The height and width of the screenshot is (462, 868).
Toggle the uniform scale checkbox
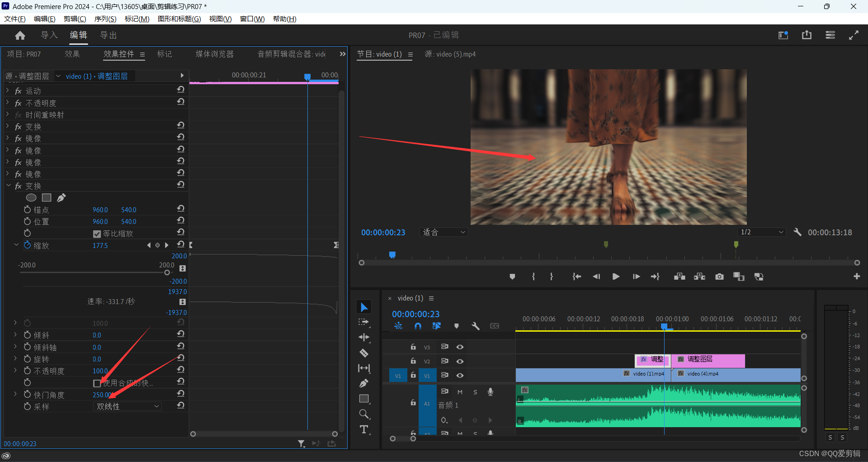[97, 234]
